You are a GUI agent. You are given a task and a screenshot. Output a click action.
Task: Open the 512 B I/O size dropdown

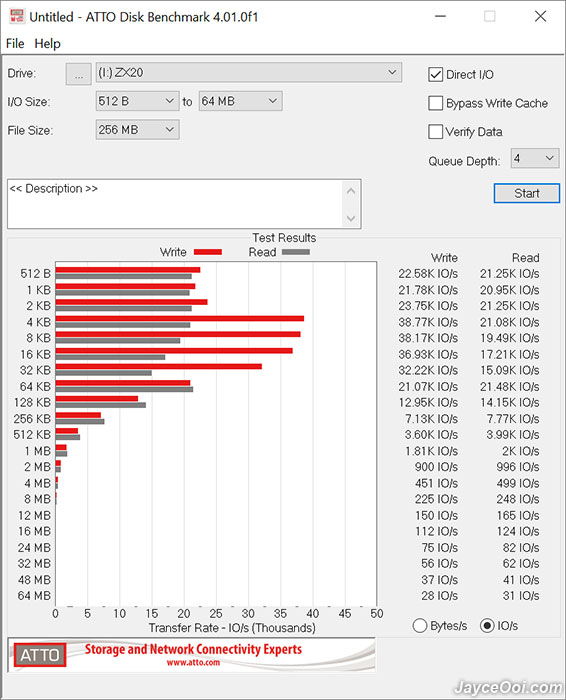[x=137, y=101]
